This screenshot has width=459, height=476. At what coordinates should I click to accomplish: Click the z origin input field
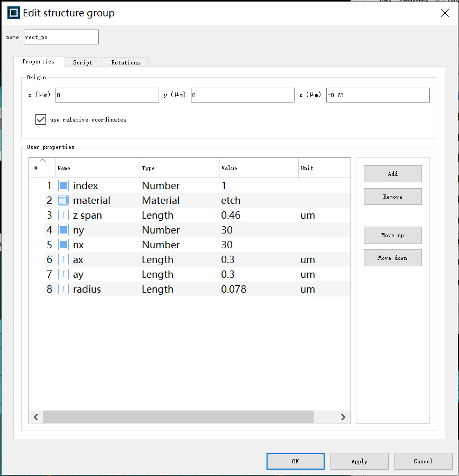tap(378, 95)
